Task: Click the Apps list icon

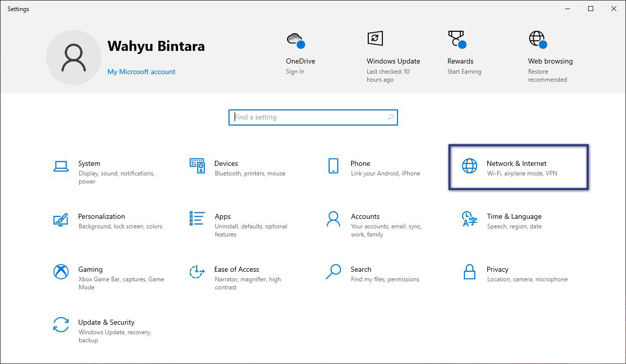Action: 197,219
